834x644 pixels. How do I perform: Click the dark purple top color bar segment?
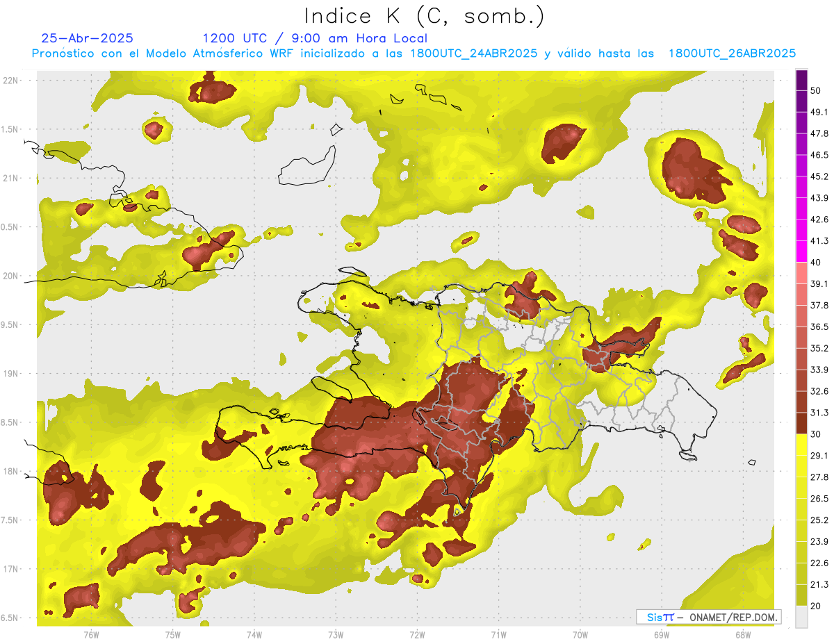pos(801,81)
